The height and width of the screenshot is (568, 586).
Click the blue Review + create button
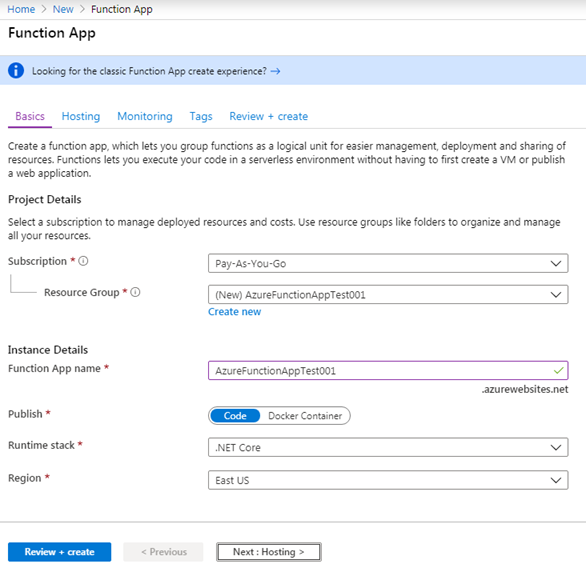[x=59, y=552]
